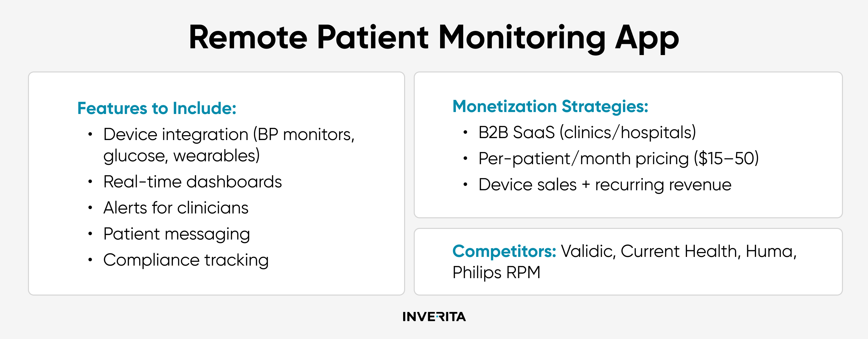Screen dimensions: 868x339
Task: Click the INVERITA logo
Action: point(434,316)
